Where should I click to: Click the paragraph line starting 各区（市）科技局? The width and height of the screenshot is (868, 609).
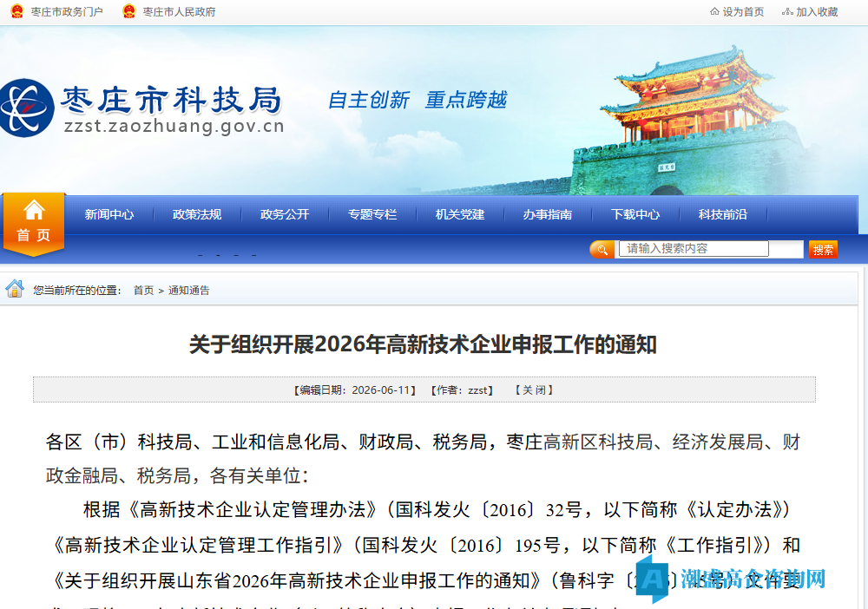423,442
